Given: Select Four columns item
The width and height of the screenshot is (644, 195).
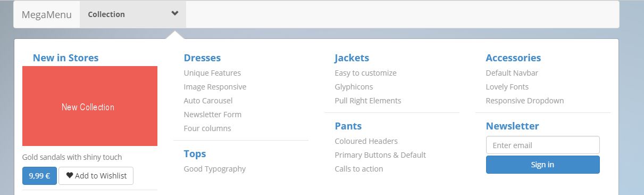Looking at the screenshot, I should click(207, 128).
